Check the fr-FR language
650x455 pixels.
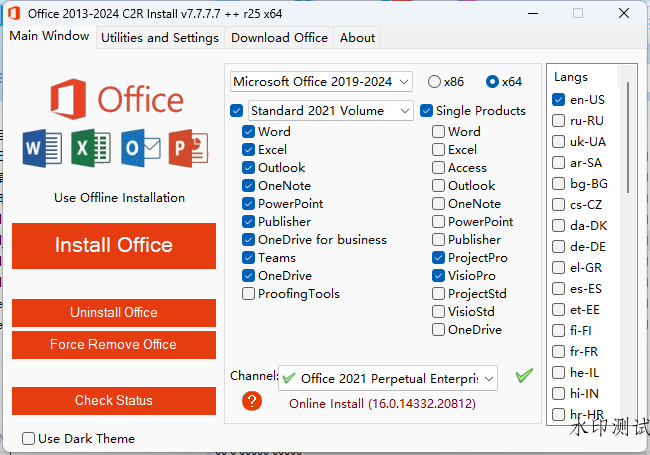click(x=558, y=352)
